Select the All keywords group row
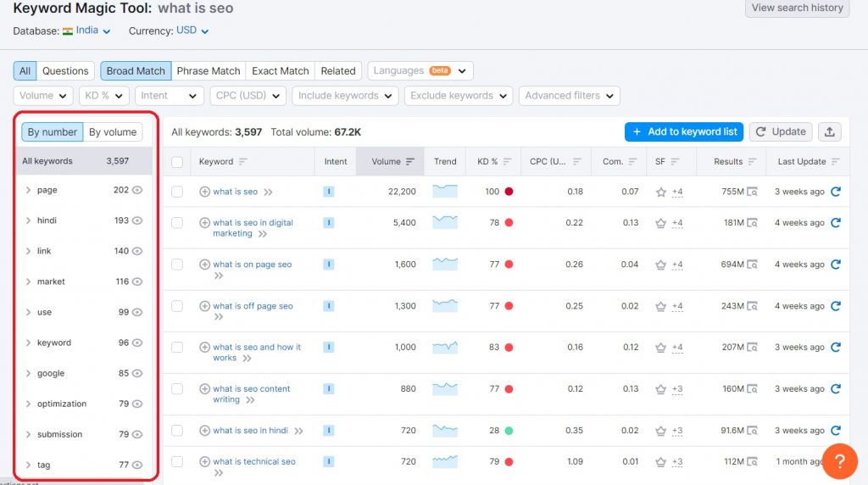Image resolution: width=868 pixels, height=485 pixels. pyautogui.click(x=84, y=161)
